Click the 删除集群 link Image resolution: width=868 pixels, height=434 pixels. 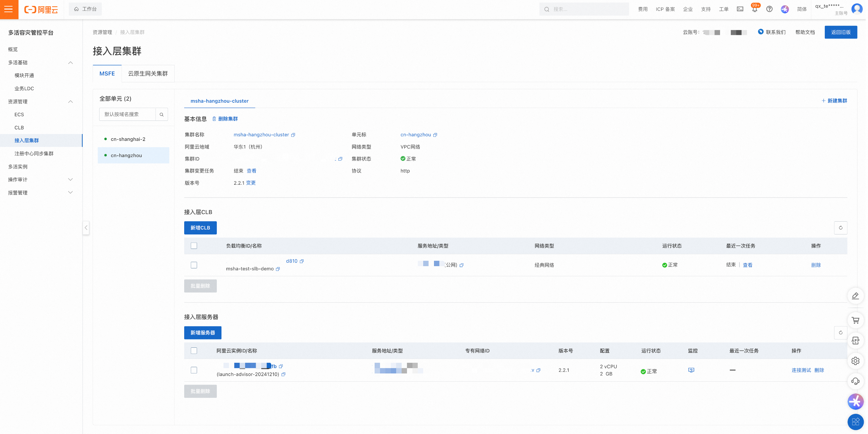[x=225, y=119]
